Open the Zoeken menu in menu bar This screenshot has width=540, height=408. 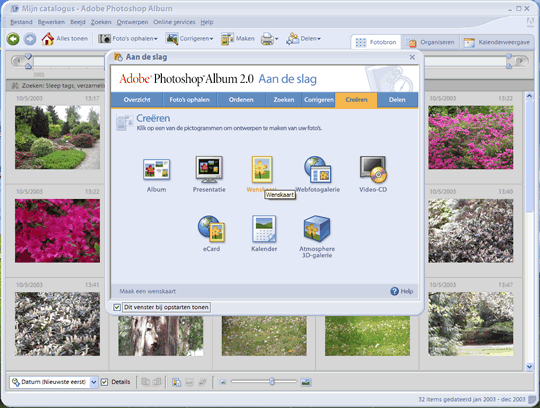pyautogui.click(x=101, y=22)
